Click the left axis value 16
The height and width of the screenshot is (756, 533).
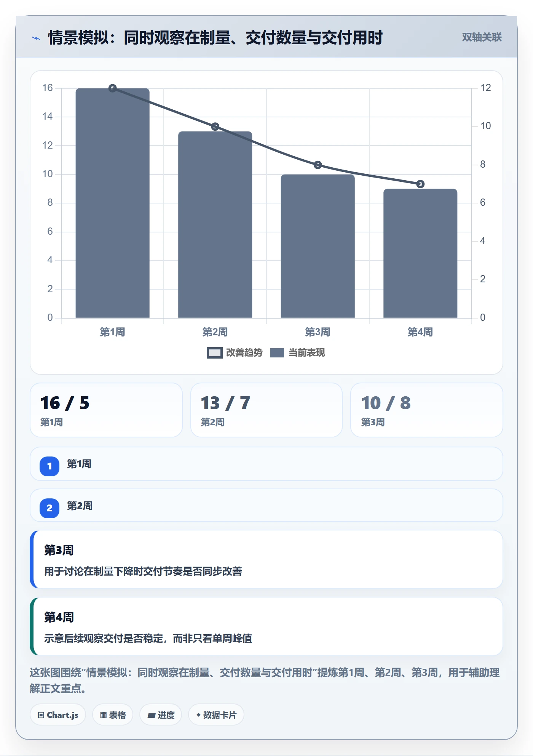[48, 88]
